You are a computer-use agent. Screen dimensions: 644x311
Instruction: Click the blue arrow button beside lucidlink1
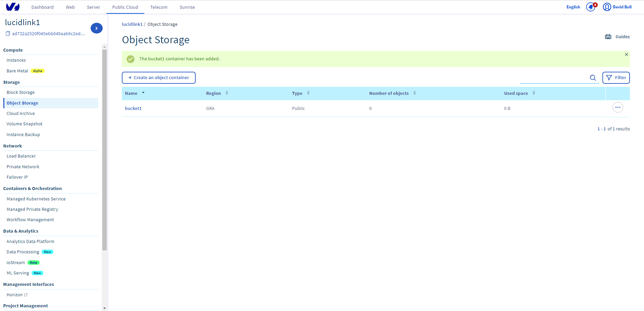point(97,28)
